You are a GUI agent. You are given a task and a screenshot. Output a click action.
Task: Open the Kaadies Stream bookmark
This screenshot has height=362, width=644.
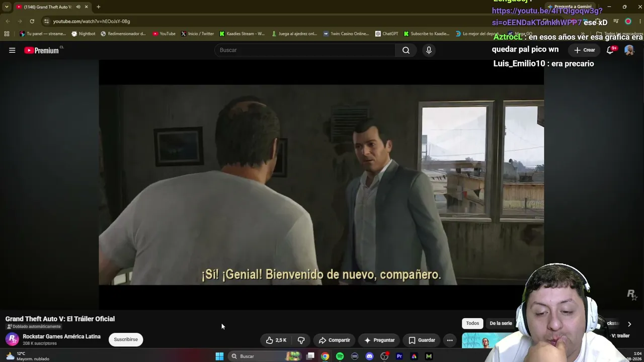242,34
